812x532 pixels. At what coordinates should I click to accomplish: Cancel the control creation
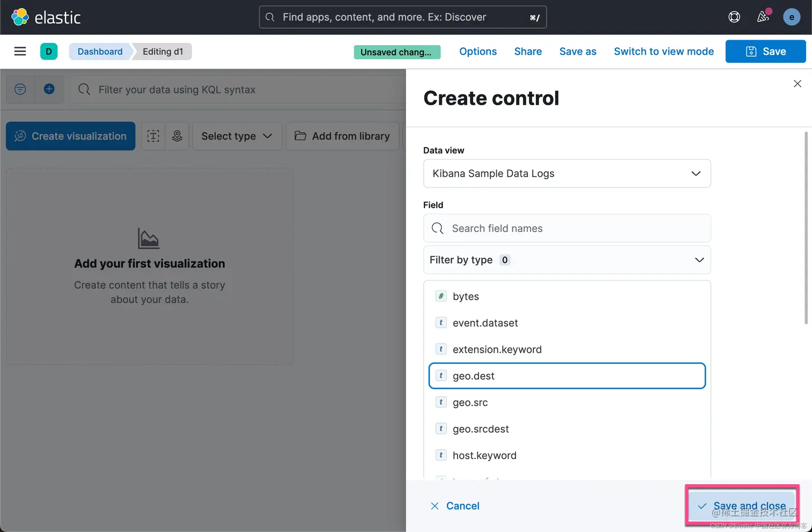click(455, 506)
